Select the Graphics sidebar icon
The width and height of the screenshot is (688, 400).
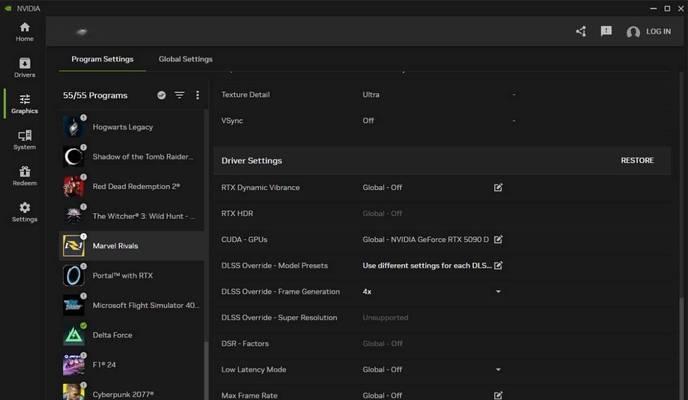click(x=25, y=104)
